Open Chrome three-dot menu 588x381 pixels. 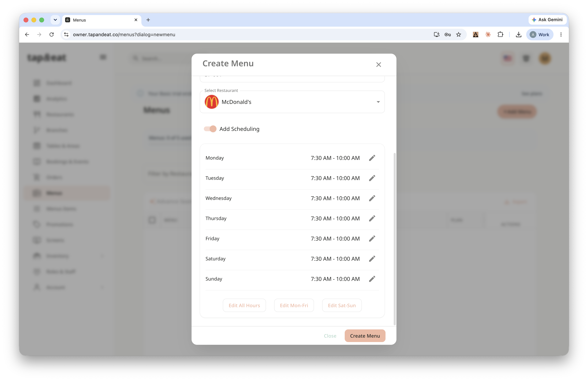(x=561, y=35)
